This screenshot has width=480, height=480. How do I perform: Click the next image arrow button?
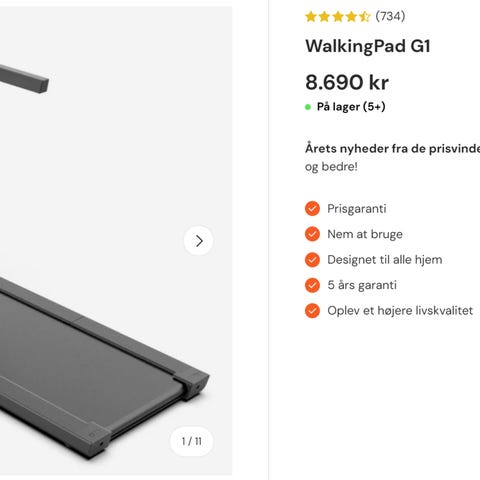198,241
